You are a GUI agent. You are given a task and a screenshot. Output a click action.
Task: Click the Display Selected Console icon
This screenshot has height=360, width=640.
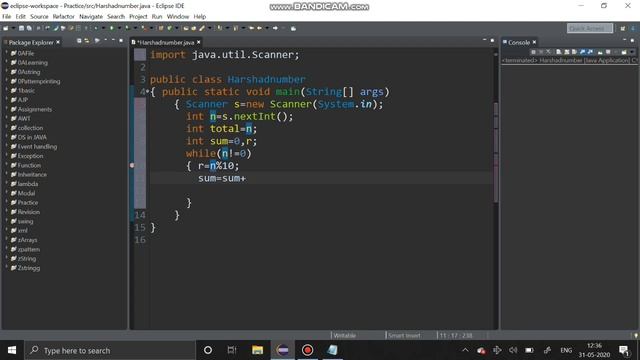click(608, 52)
